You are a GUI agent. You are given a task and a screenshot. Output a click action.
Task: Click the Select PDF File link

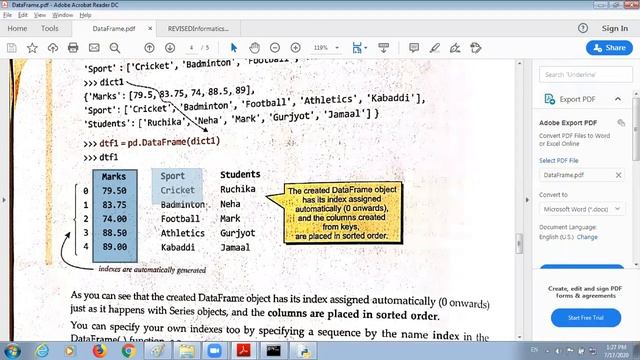pyautogui.click(x=558, y=160)
